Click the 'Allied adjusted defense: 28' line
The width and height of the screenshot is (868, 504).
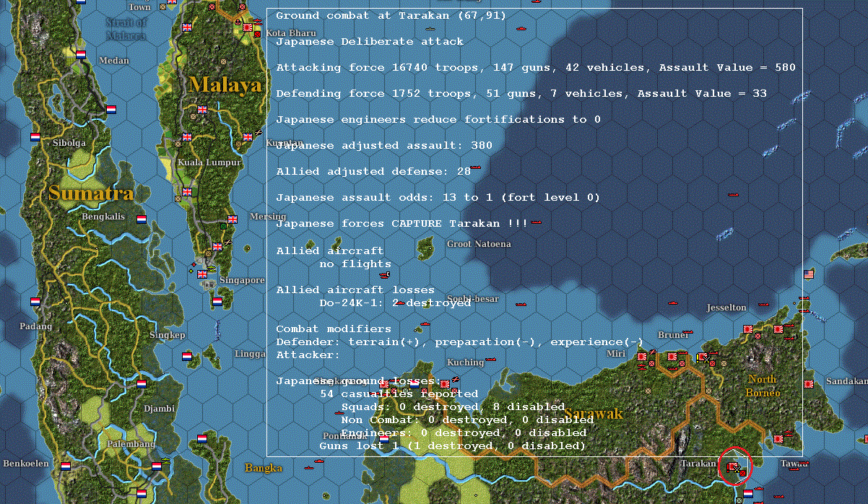click(x=373, y=171)
